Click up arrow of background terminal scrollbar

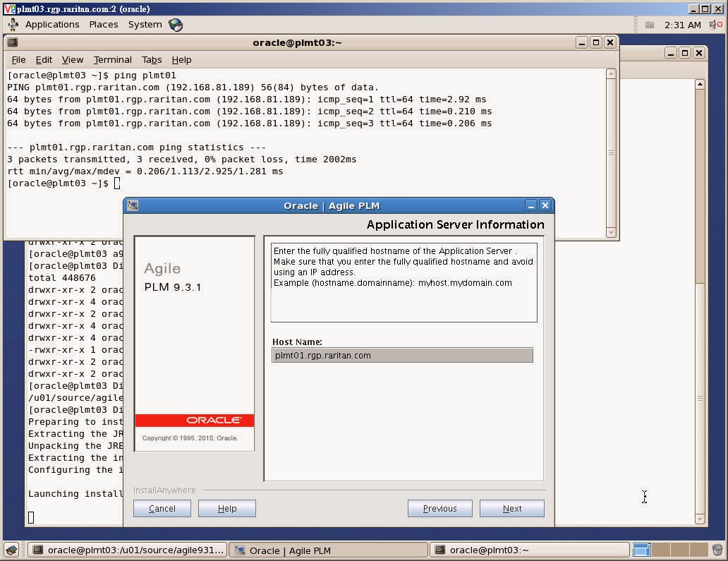pos(700,85)
